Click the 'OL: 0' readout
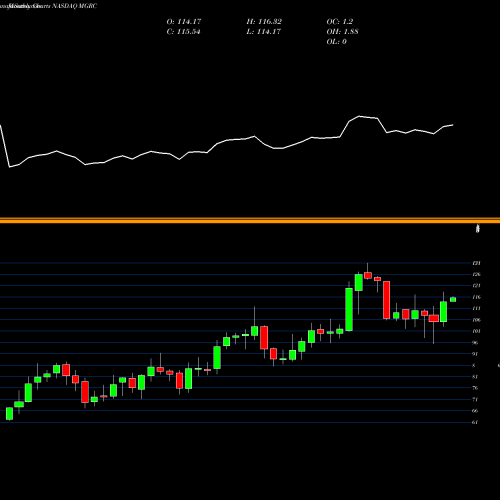This screenshot has height=500, width=500. pyautogui.click(x=337, y=42)
